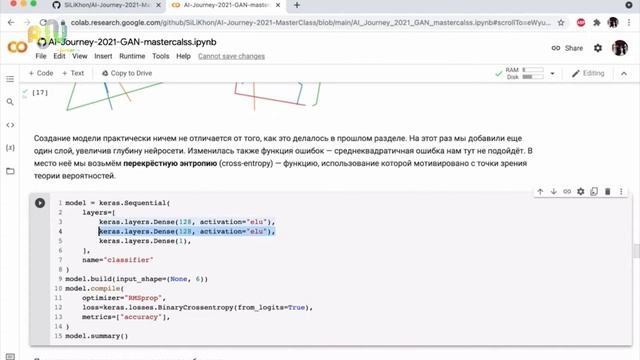
Task: Delete the cell with trash icon
Action: (x=607, y=191)
